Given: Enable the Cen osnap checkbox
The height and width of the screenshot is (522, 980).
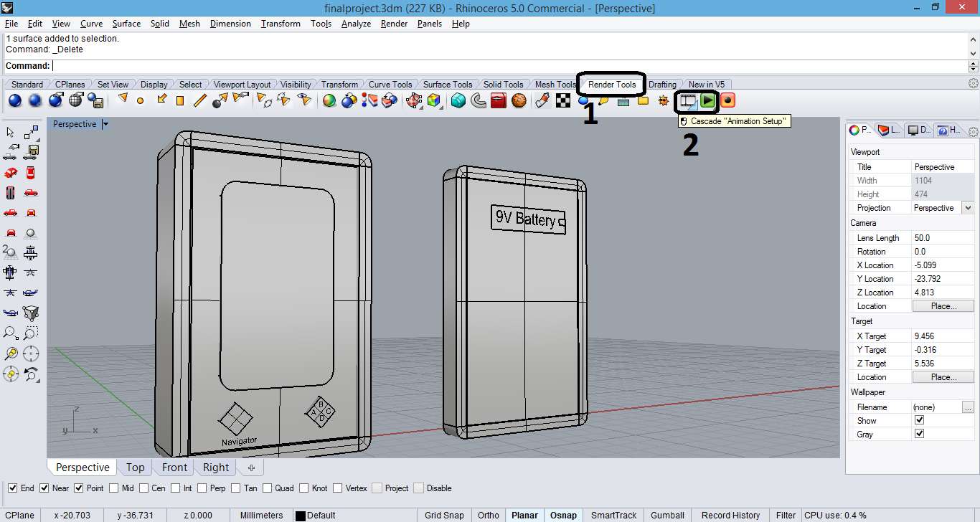Looking at the screenshot, I should tap(143, 488).
